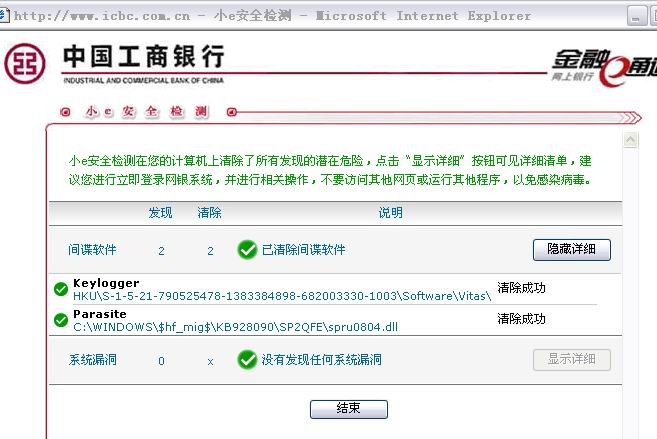The image size is (657, 439).
Task: Click 清除成功 status for Parasite
Action: tap(521, 319)
